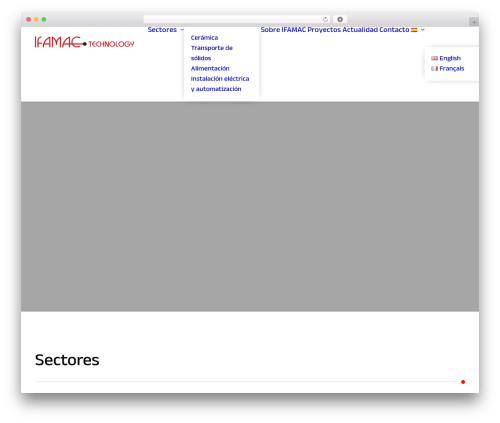
Task: Open the Sectores menu
Action: point(162,30)
